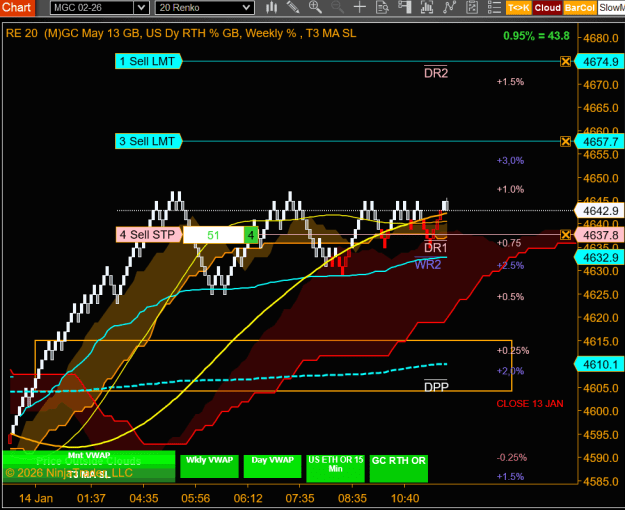This screenshot has width=625, height=510.
Task: Click the 0.95% = 43.8 green text
Action: [536, 36]
